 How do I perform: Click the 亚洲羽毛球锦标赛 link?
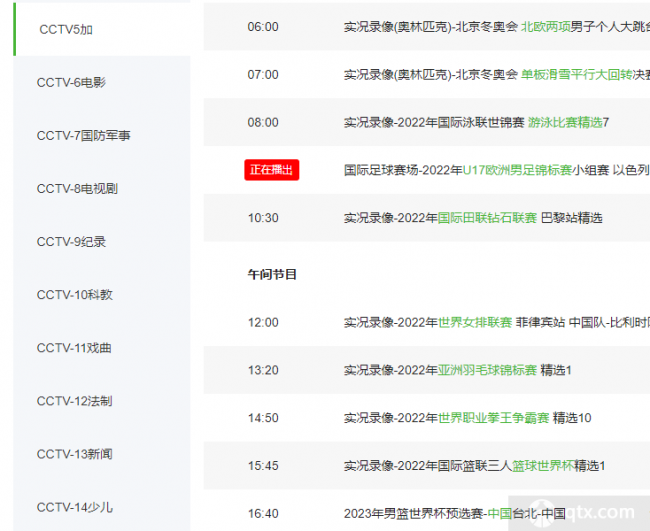click(487, 370)
